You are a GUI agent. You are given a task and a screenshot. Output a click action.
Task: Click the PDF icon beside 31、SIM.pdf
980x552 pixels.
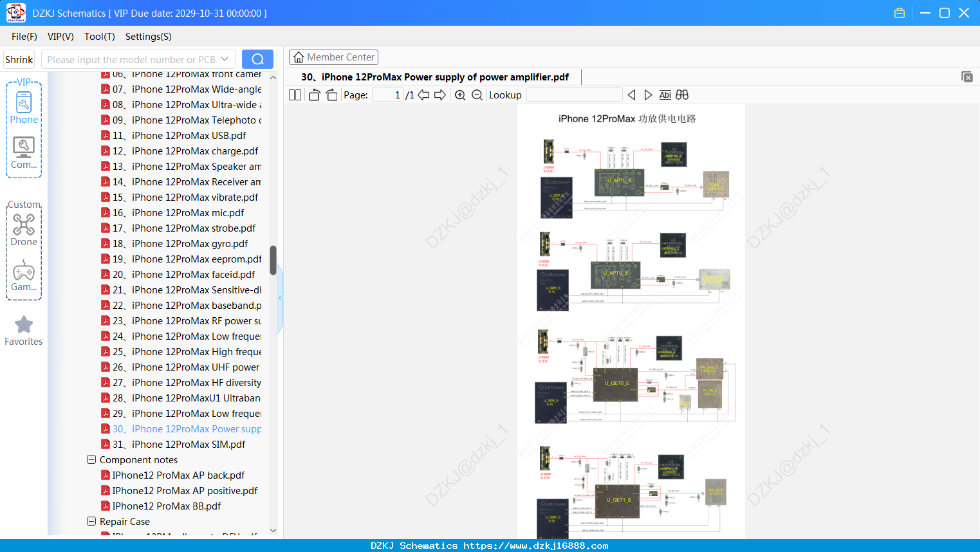coord(106,445)
